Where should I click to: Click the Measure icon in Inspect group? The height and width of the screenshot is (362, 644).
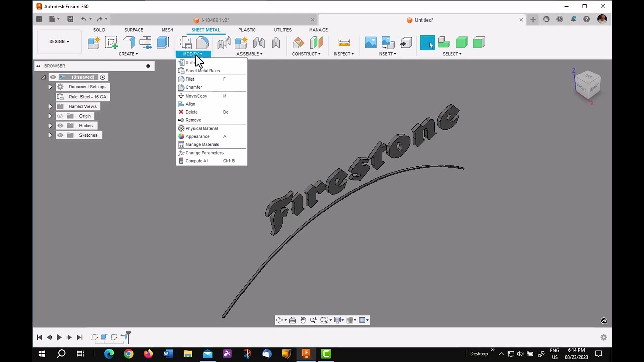point(344,43)
